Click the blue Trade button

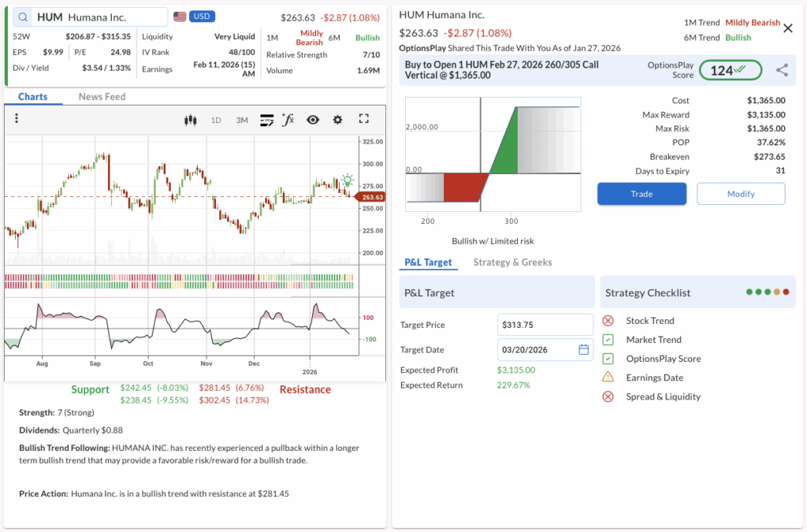(642, 194)
